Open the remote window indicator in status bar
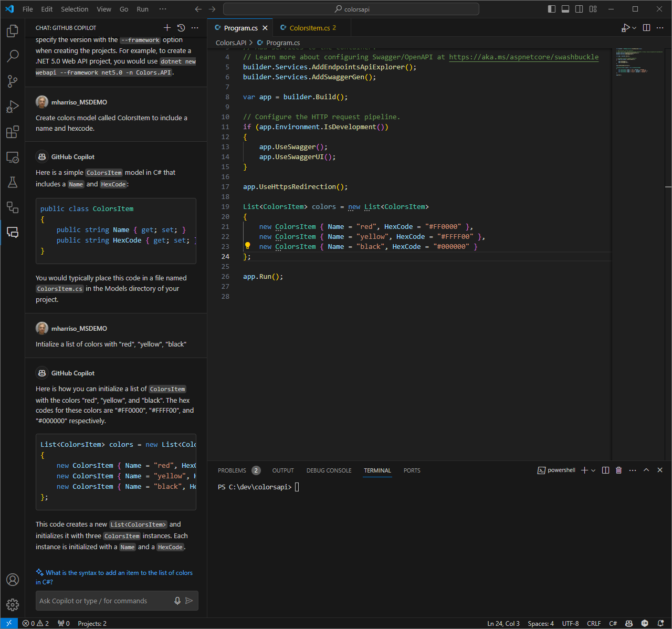The height and width of the screenshot is (629, 672). pos(9,623)
